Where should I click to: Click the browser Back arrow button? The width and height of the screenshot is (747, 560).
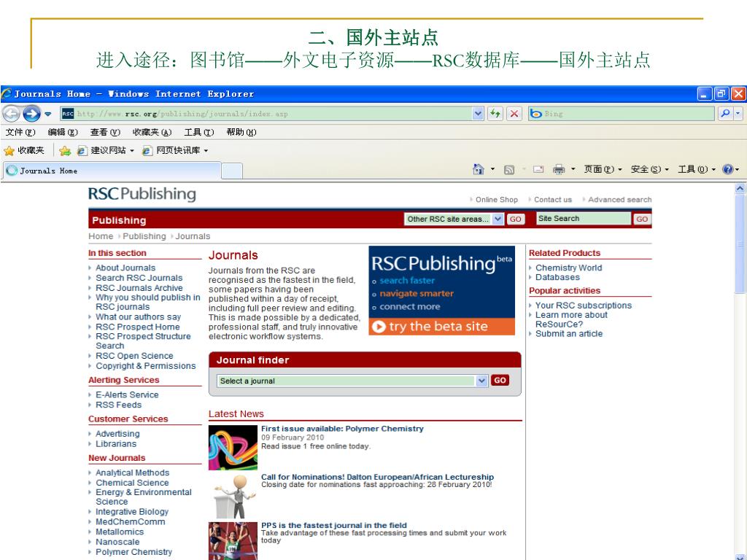coord(12,114)
